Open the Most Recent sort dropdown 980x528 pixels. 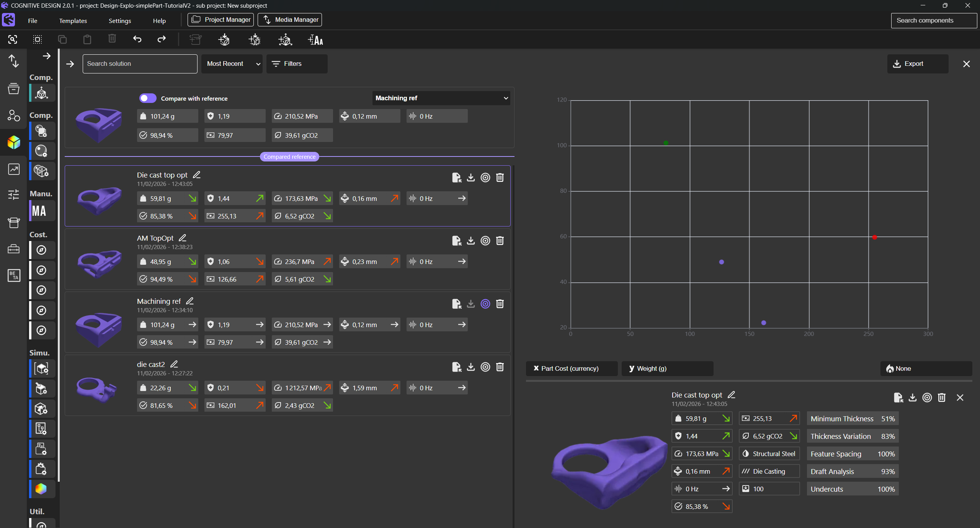[x=232, y=64]
